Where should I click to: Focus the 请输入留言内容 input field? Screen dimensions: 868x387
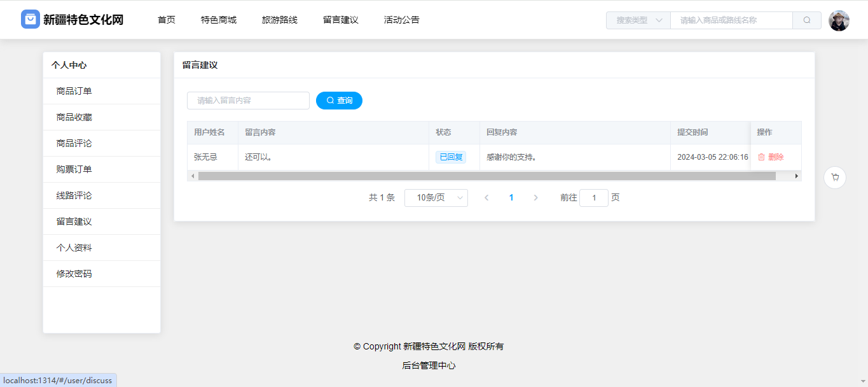coord(248,101)
